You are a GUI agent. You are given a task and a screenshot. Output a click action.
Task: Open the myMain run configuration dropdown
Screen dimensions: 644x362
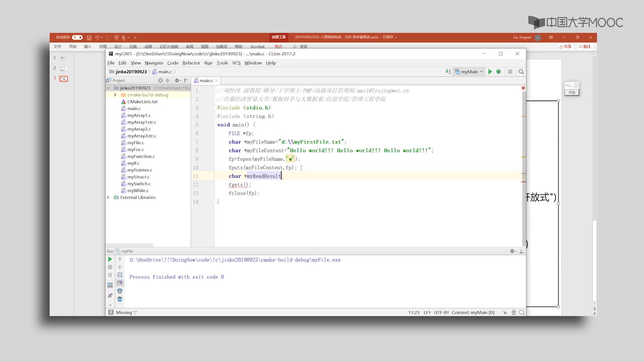tap(469, 72)
